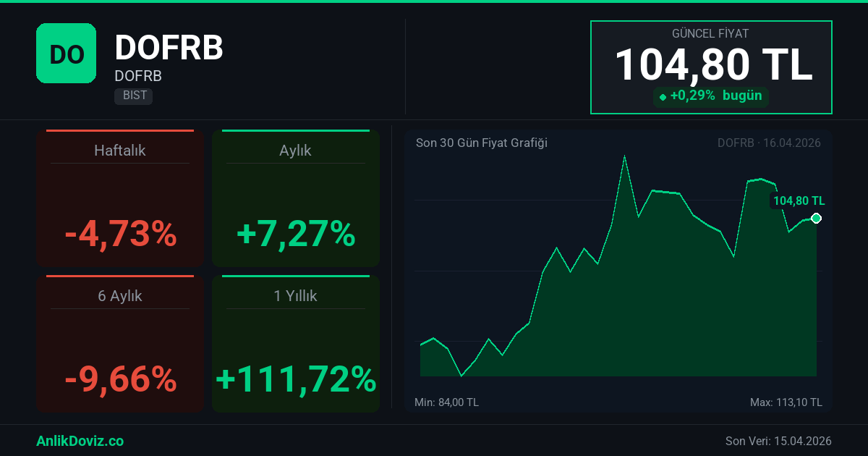Select the BIST exchange badge

(x=134, y=96)
